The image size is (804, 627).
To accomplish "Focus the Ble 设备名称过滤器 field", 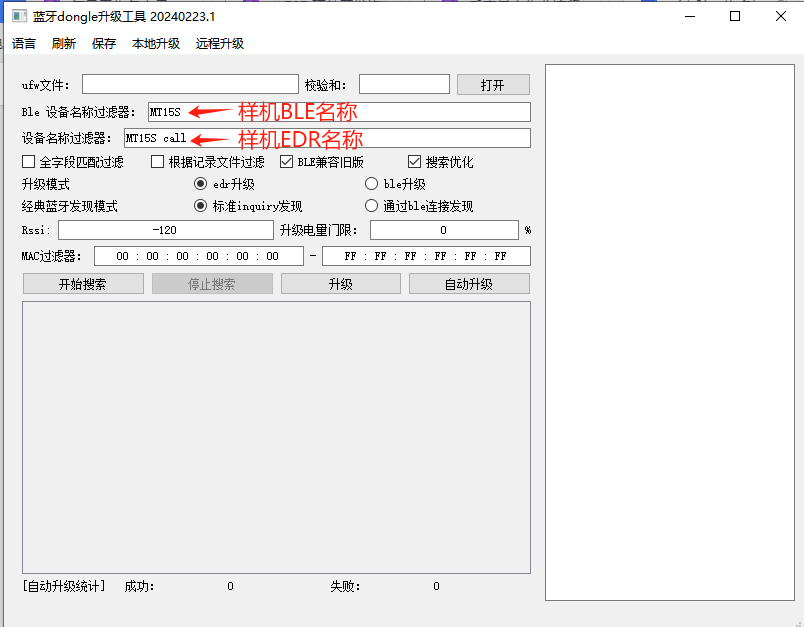I will pyautogui.click(x=339, y=112).
